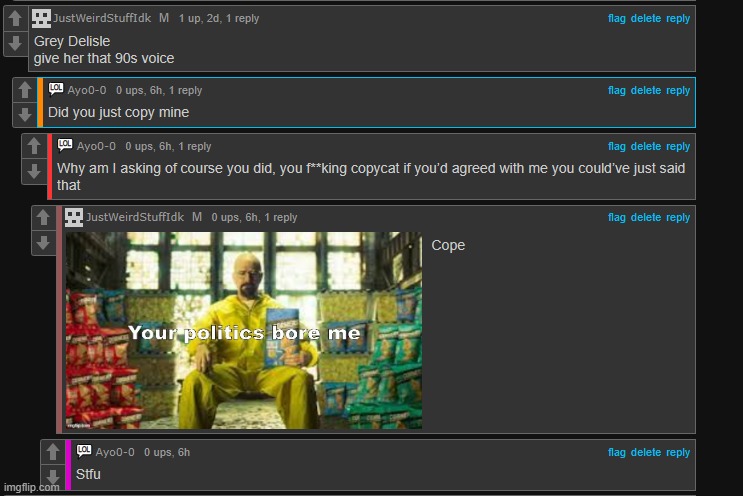Open JustWeirdStuffIdk username on 'Cope' comment

(x=135, y=217)
